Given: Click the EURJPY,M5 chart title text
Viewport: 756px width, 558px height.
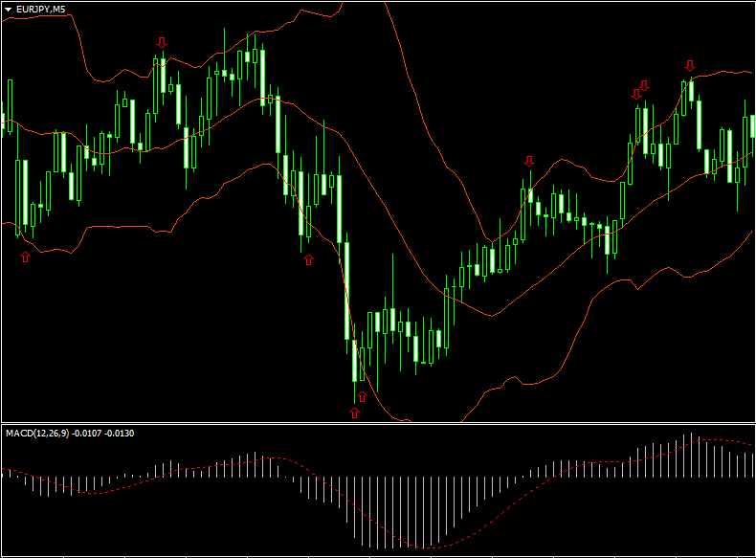Looking at the screenshot, I should point(42,9).
